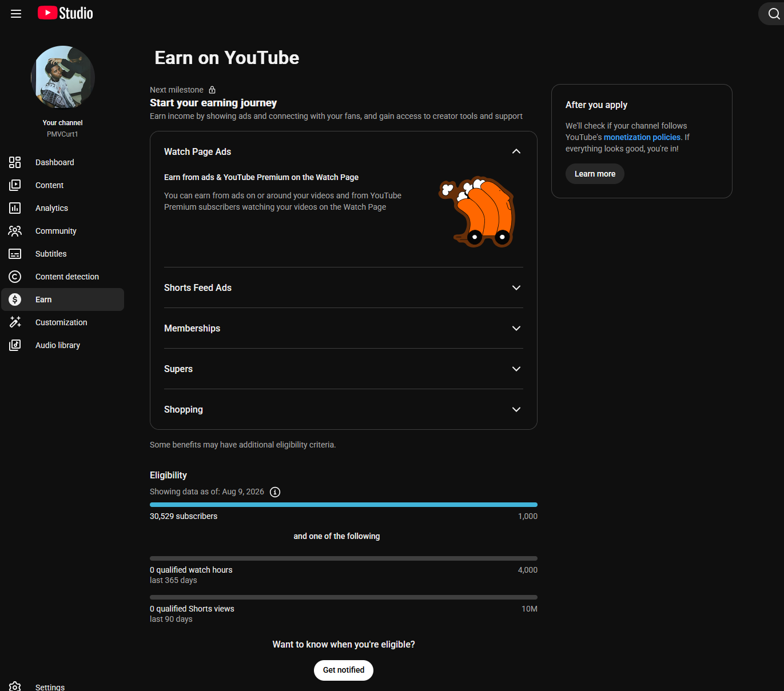
Task: Open the channel profile picture
Action: (63, 78)
